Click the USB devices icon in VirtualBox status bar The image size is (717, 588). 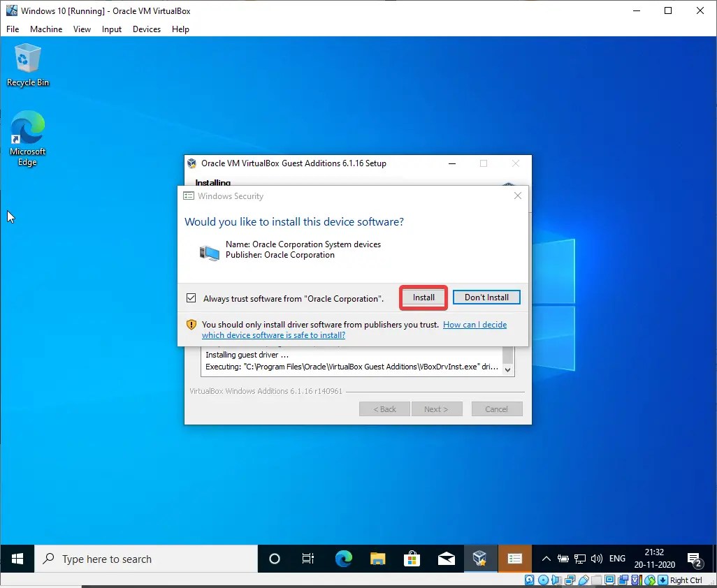coord(584,580)
